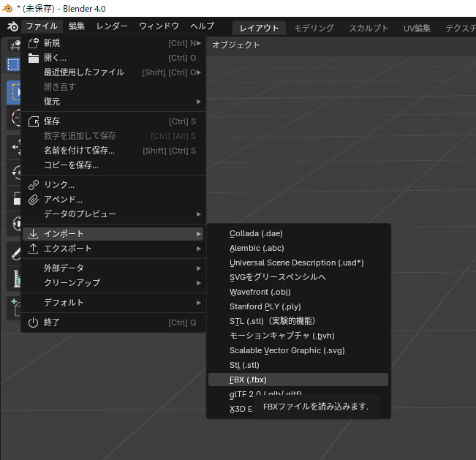Import an FBX (.fbx) file
This screenshot has height=460, width=476.
298,380
